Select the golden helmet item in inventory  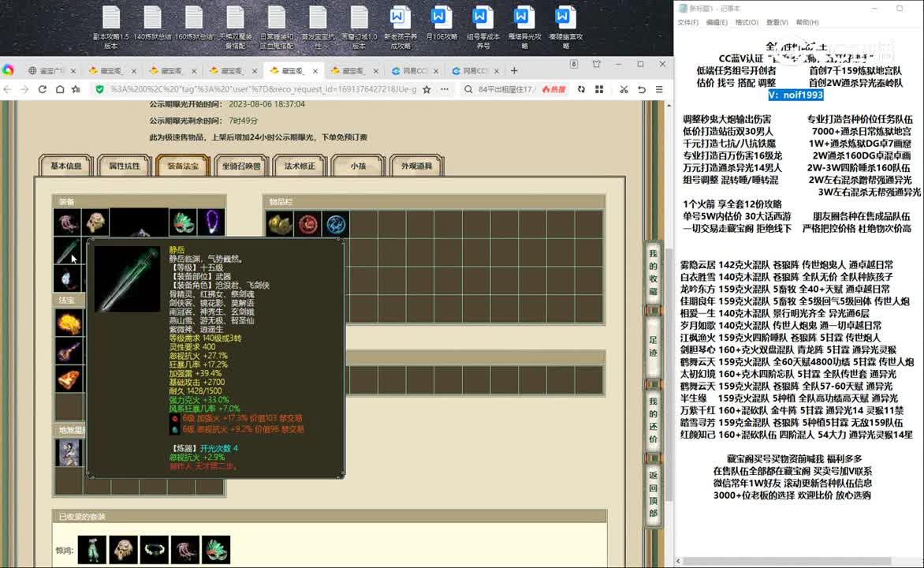279,224
